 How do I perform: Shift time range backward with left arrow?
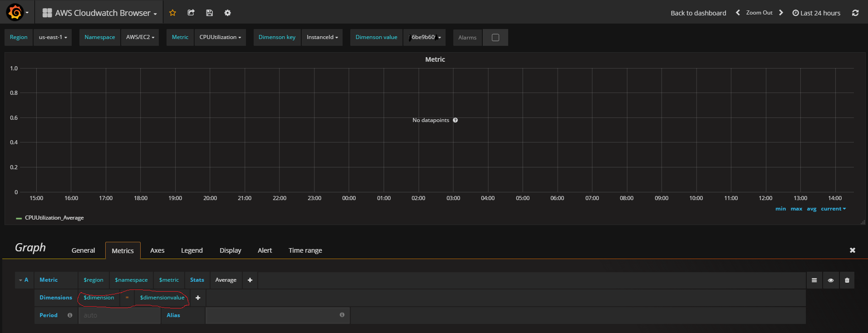(738, 13)
